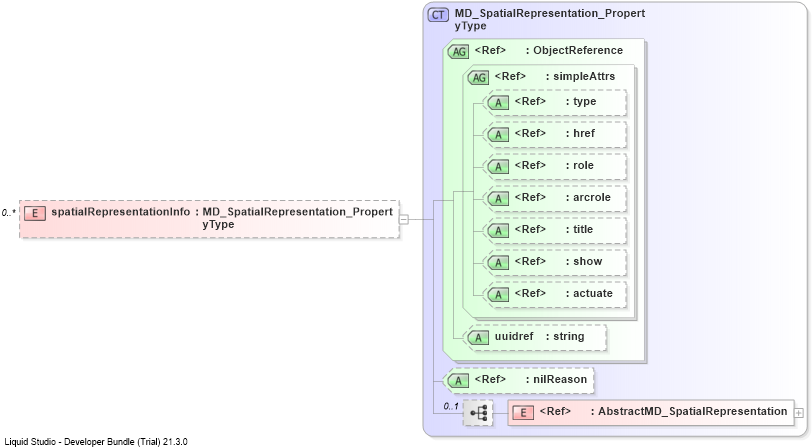Select the 'title' attribute reference
812x447 pixels.
point(554,229)
